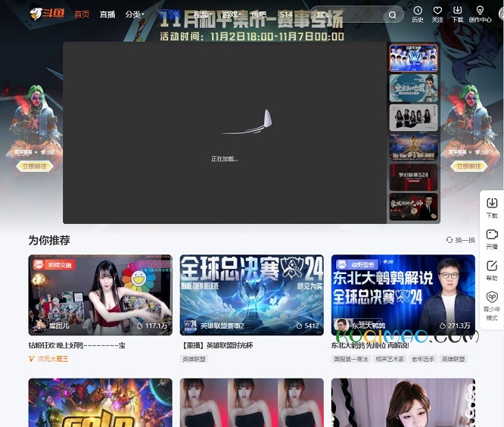Click the 英雄联盟 tag under 时光杯

point(194,359)
